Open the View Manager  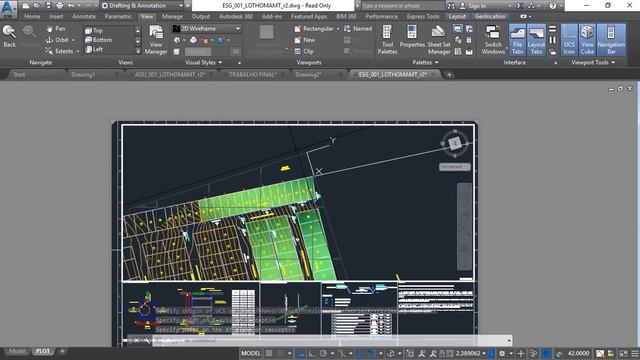click(x=156, y=40)
